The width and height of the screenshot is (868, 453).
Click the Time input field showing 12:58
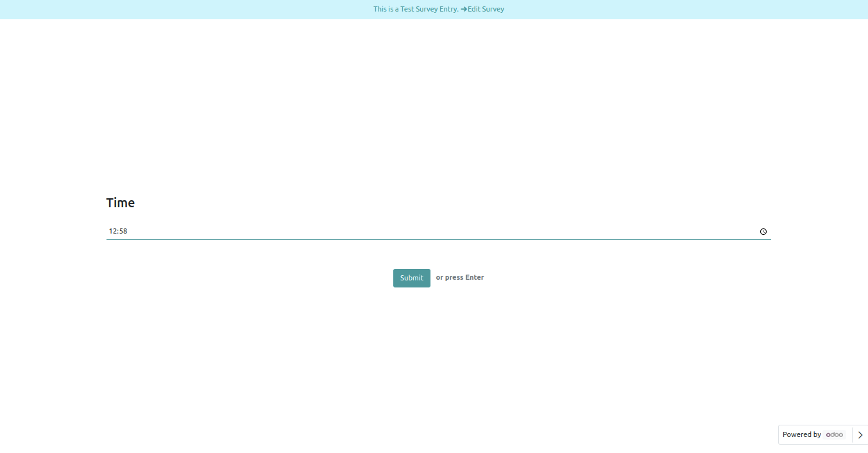(438, 232)
